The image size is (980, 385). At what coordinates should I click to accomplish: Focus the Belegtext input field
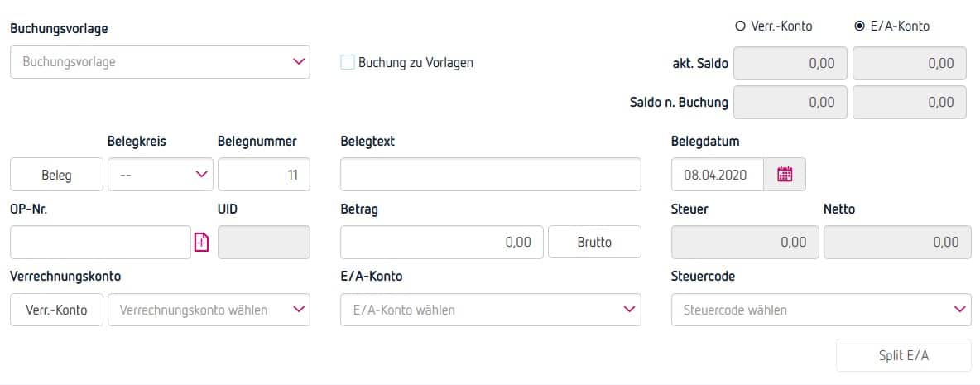coord(490,175)
